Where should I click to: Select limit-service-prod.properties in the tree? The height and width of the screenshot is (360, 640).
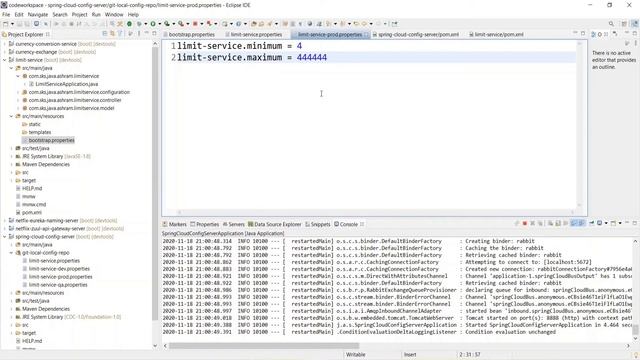pyautogui.click(x=60, y=277)
